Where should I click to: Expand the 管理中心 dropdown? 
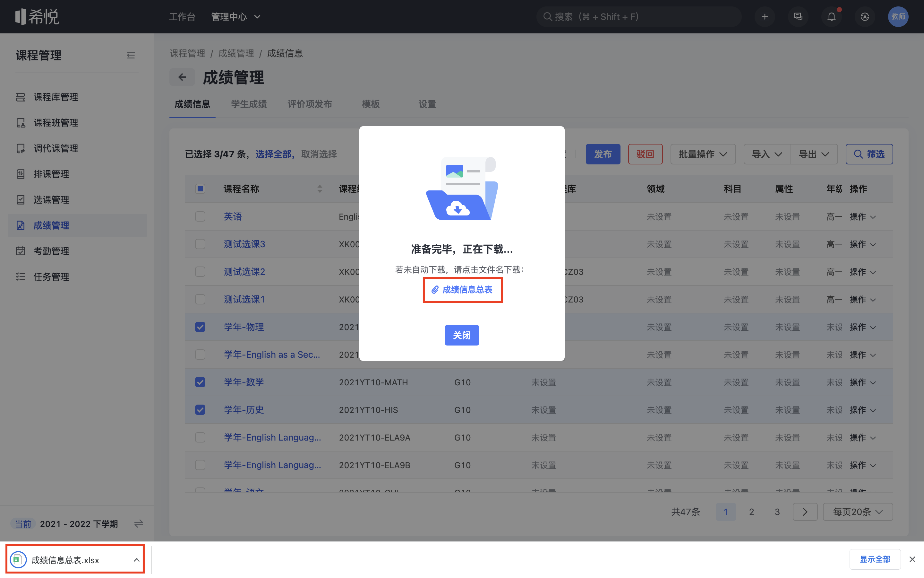tap(235, 17)
